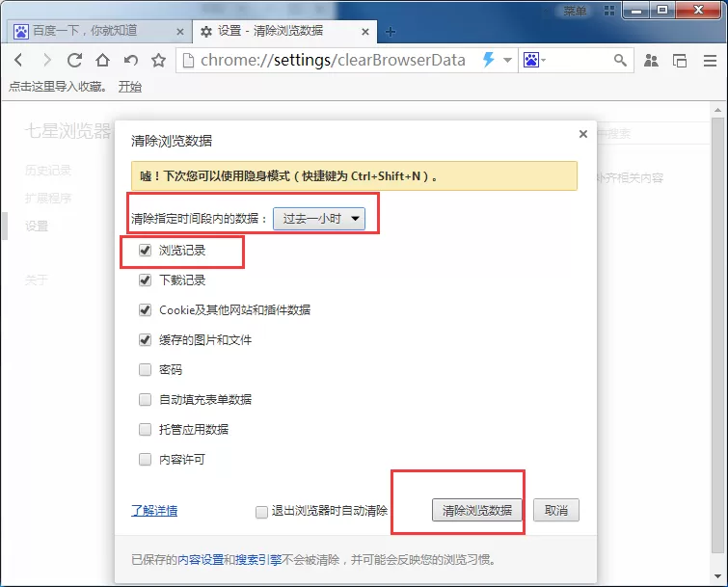Viewport: 728px width, 587px height.
Task: Click the scrollbar down arrow
Action: pyautogui.click(x=717, y=576)
